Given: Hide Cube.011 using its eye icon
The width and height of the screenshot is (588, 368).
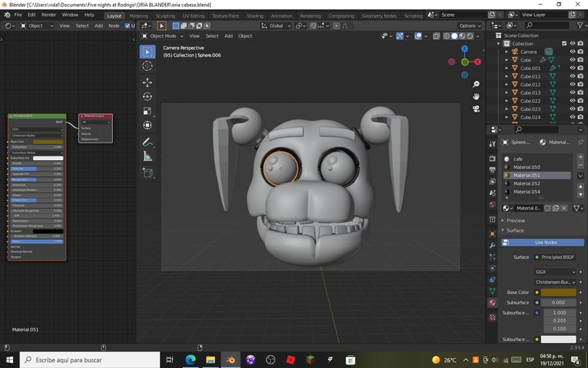Looking at the screenshot, I should [x=572, y=76].
